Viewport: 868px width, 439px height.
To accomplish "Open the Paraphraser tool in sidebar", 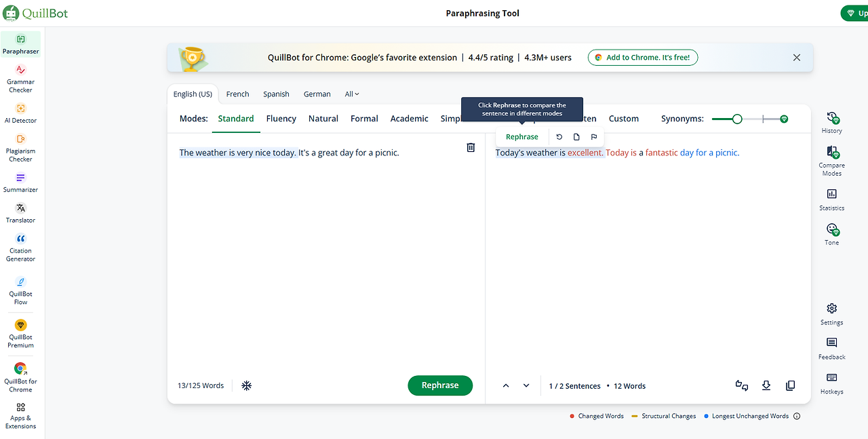I will 20,44.
